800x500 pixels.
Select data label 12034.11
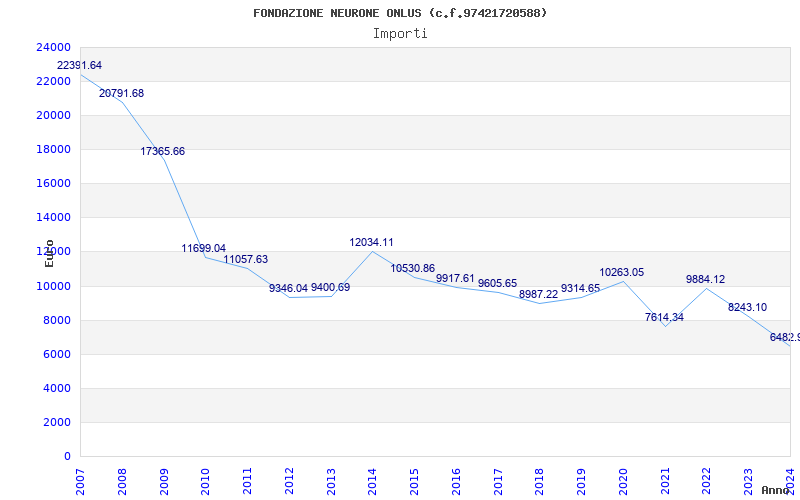pos(371,242)
